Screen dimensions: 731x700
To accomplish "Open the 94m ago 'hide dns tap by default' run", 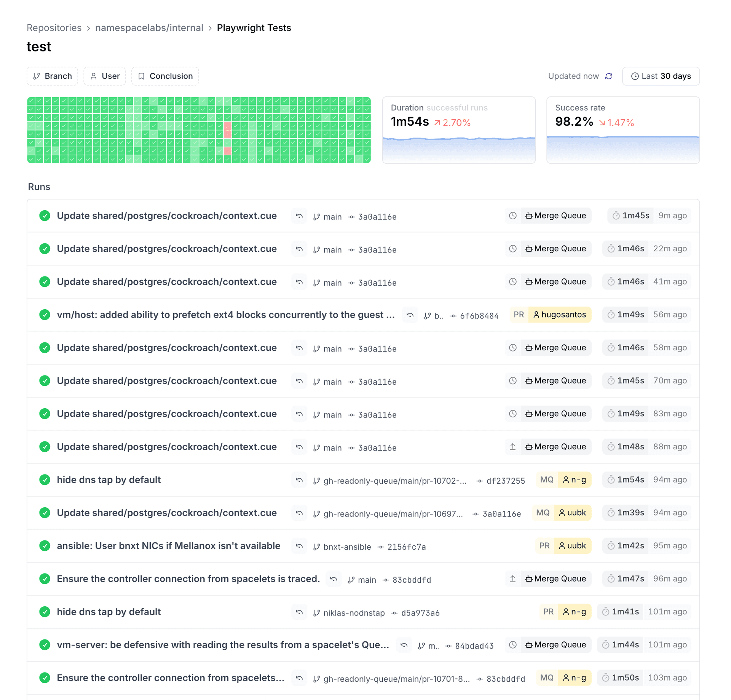I will click(109, 480).
